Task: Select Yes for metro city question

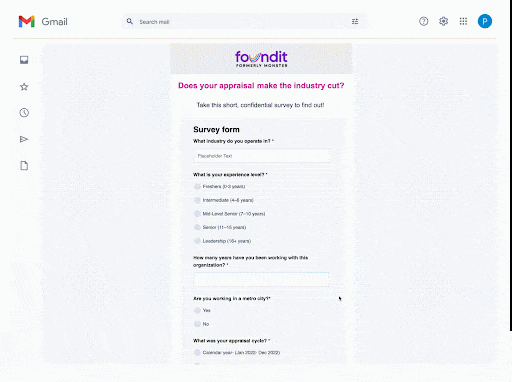Action: (197, 310)
